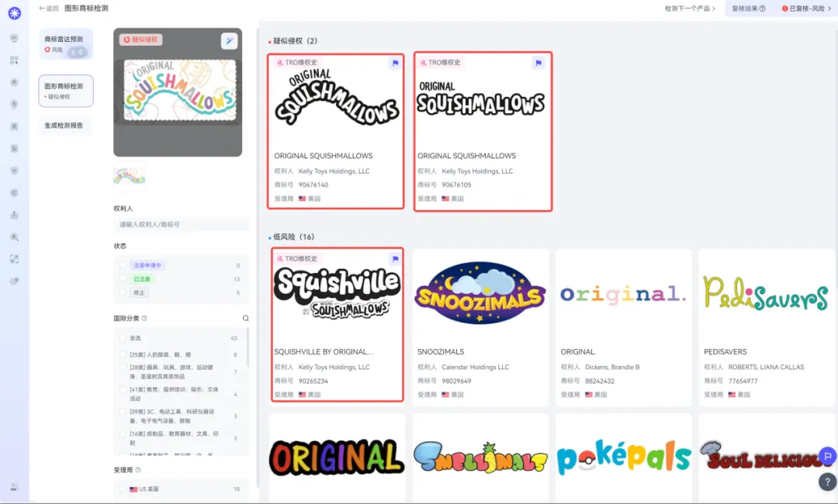Image resolution: width=838 pixels, height=504 pixels.
Task: Flag the Squishville trademark card
Action: pos(395,258)
